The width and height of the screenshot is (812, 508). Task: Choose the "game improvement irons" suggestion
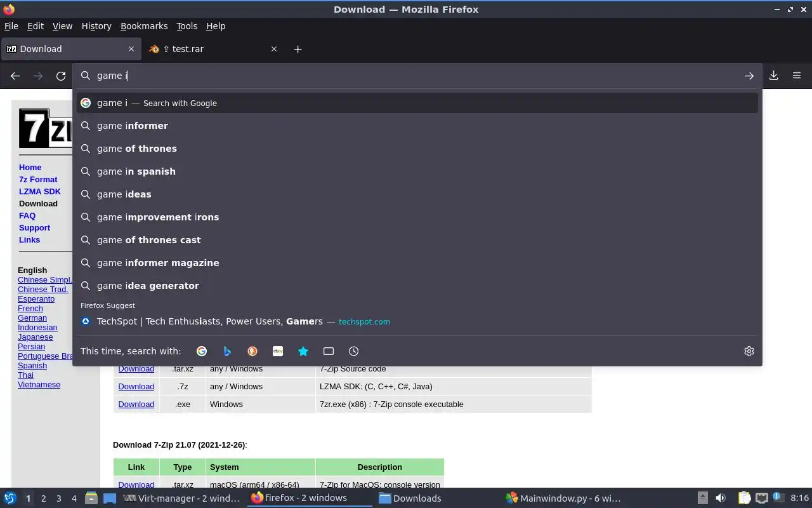click(x=417, y=217)
